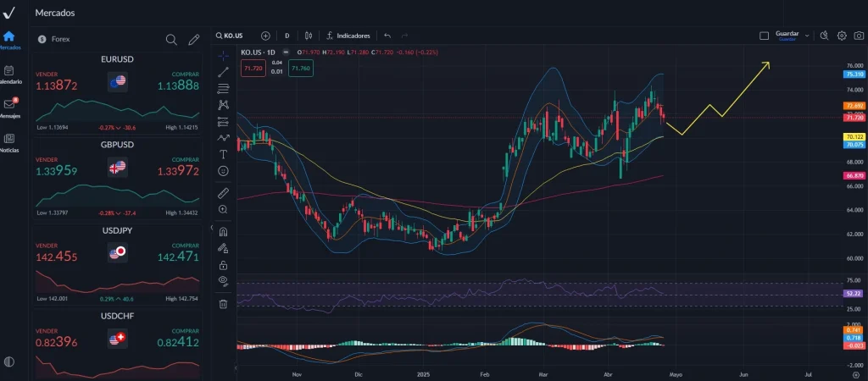Click the trash remove drawings icon
The image size is (868, 381).
(223, 303)
